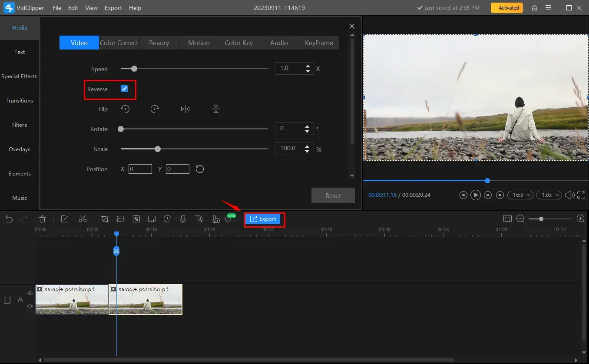
Task: Open the Transitions sidebar section
Action: (x=20, y=100)
